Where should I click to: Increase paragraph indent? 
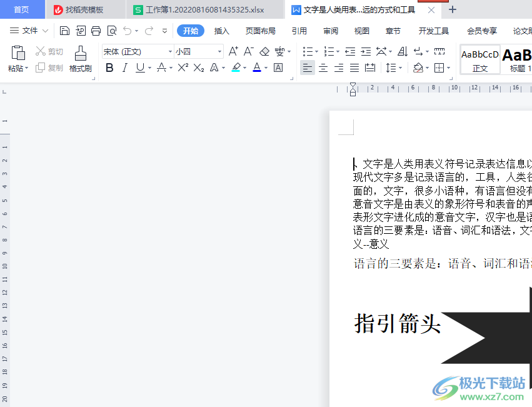[366, 52]
